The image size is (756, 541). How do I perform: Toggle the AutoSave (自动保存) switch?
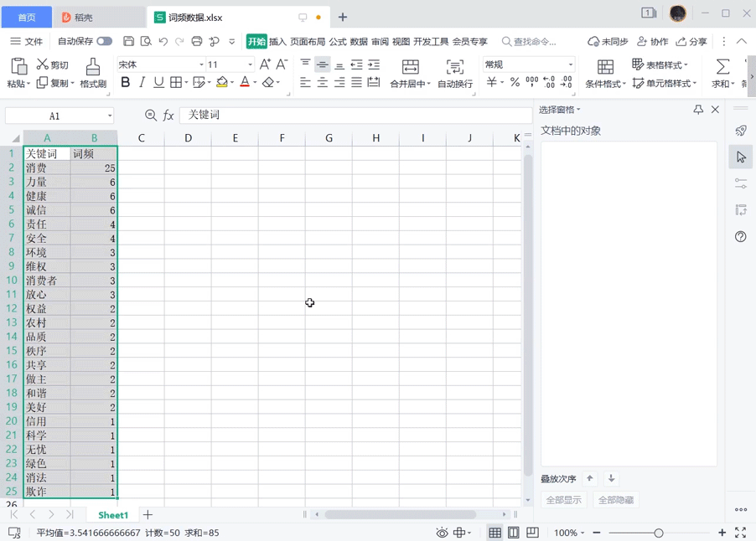[x=104, y=41]
